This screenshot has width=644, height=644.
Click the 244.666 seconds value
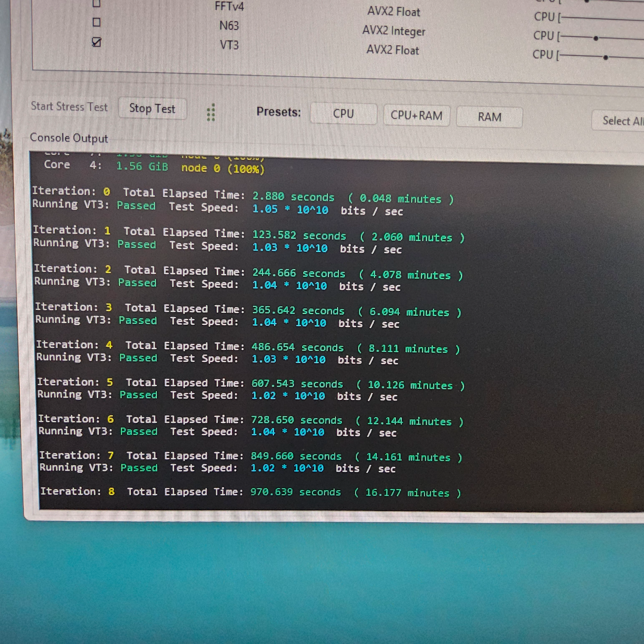(299, 273)
